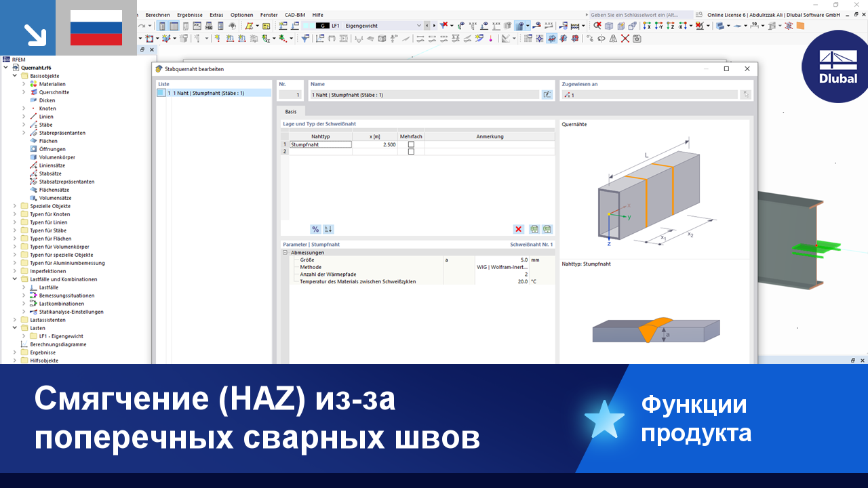Click the red X delete row icon in the dialog

pos(519,229)
